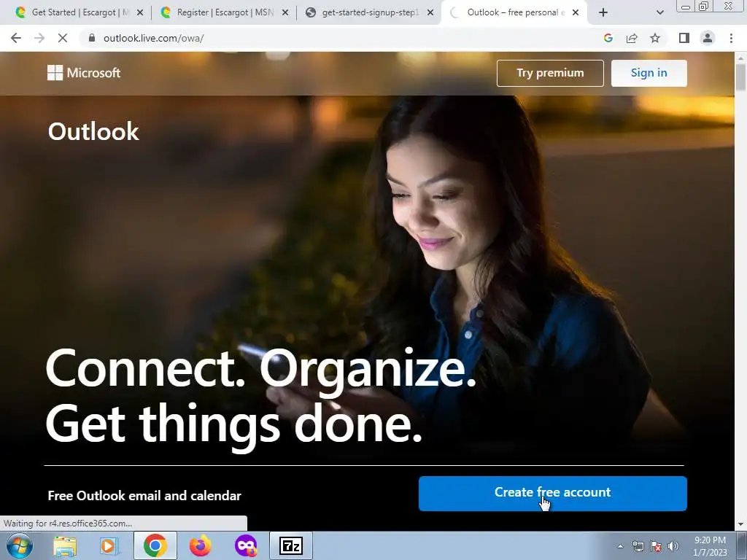This screenshot has height=560, width=747.
Task: Click the Create free account button
Action: [x=553, y=494]
